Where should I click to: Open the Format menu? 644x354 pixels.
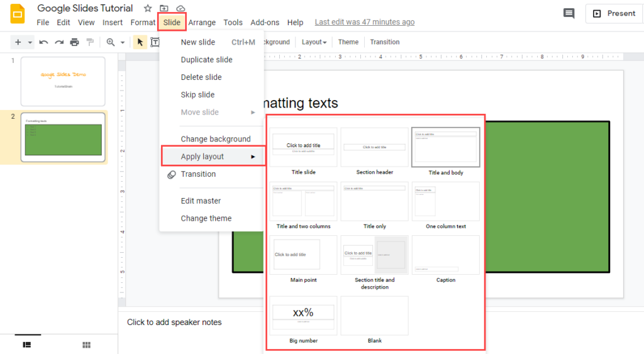coord(143,23)
